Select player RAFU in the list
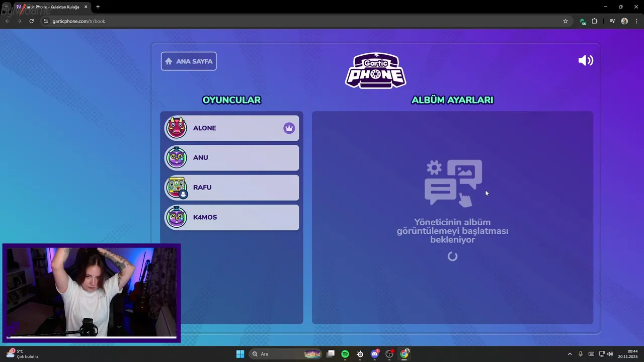 [232, 188]
